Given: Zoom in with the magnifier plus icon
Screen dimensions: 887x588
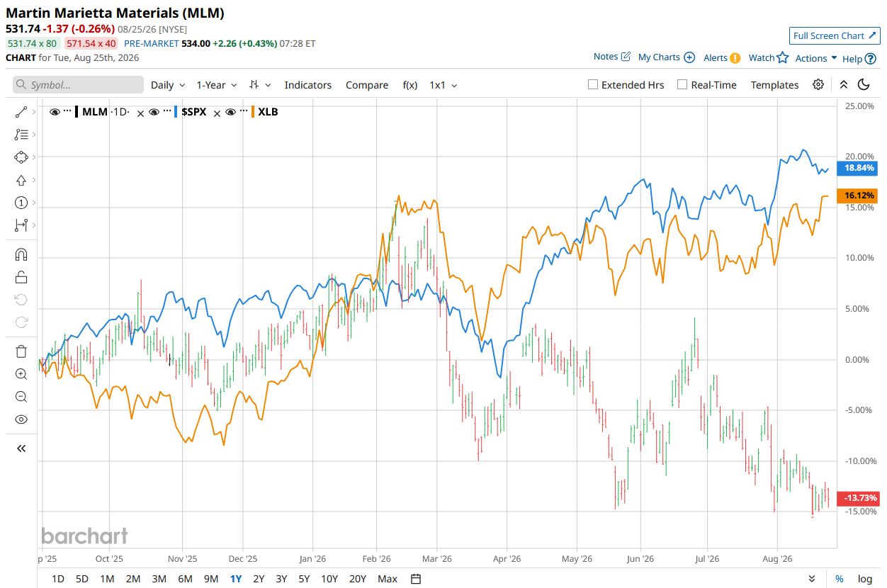Looking at the screenshot, I should (x=21, y=374).
